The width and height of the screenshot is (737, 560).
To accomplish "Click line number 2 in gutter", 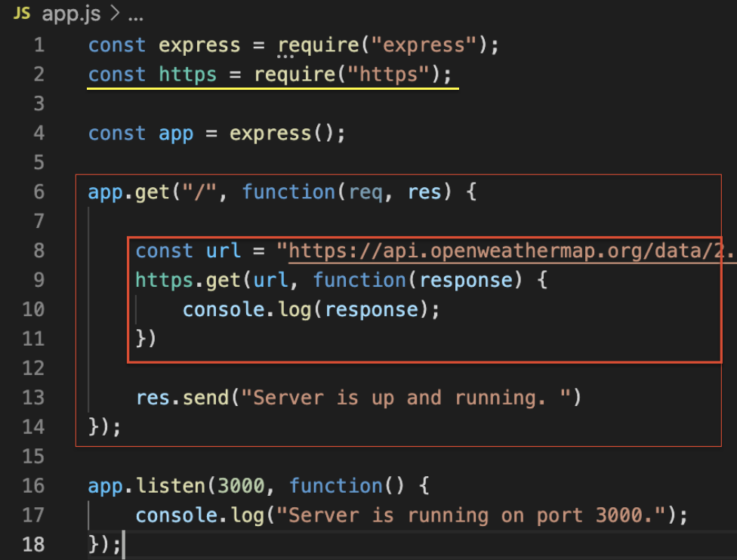I will click(39, 74).
